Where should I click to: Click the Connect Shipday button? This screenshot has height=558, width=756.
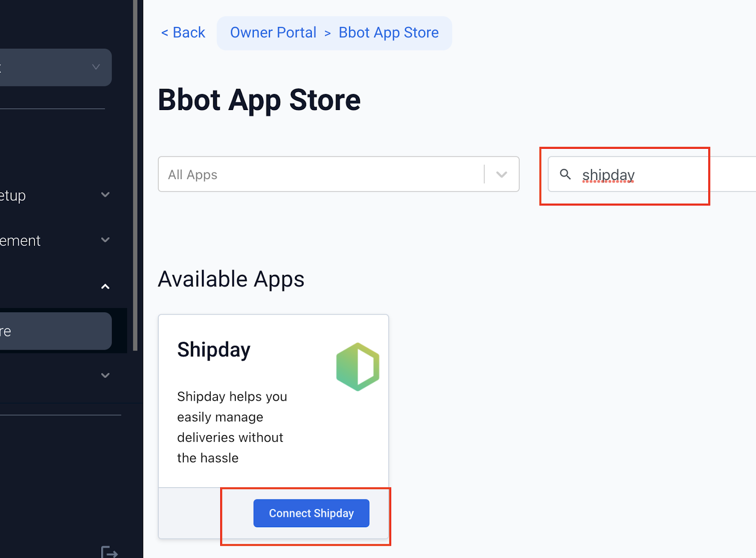click(x=311, y=513)
